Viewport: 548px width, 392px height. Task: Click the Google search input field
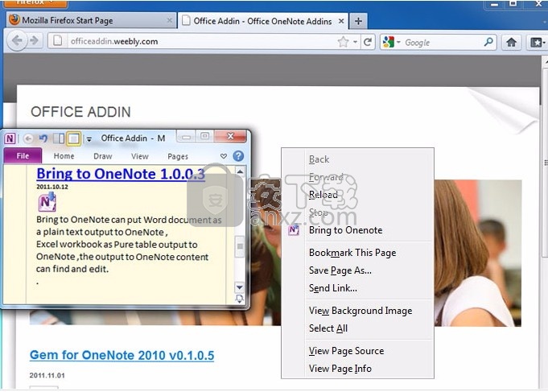pos(443,43)
